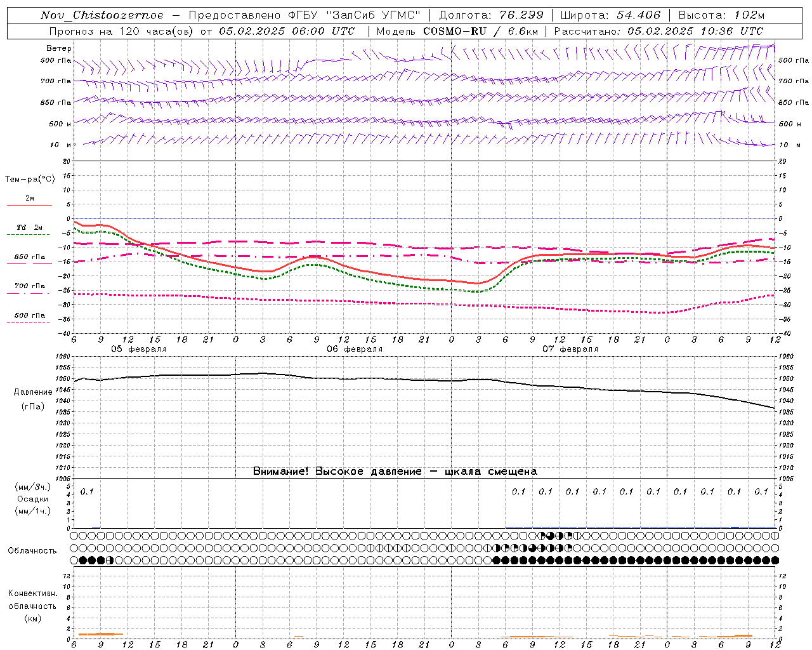Image resolution: width=812 pixels, height=650 pixels.
Task: Click the forecast start time 05.02.2025 06:00 UTC
Action: tap(287, 31)
